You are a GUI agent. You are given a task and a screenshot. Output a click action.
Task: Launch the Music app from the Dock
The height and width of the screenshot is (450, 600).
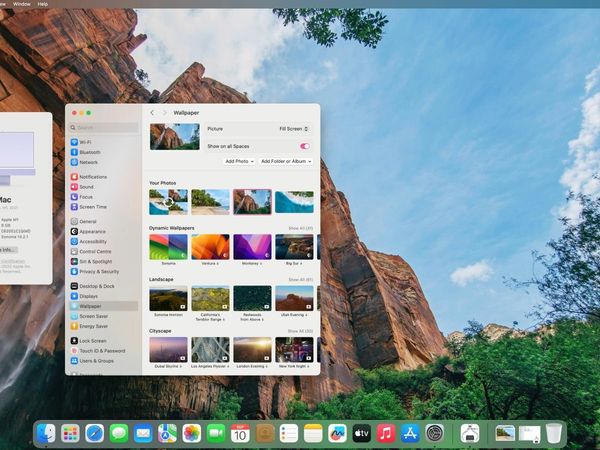386,434
